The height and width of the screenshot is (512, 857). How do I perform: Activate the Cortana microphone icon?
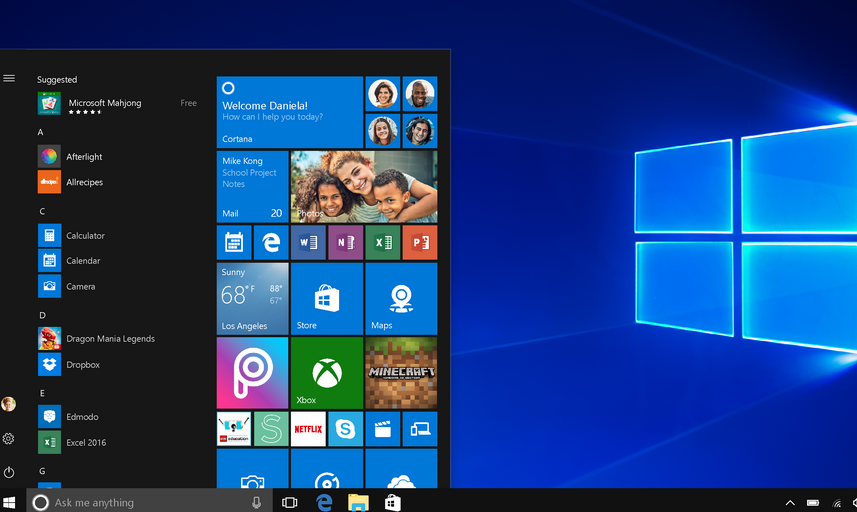[x=256, y=502]
